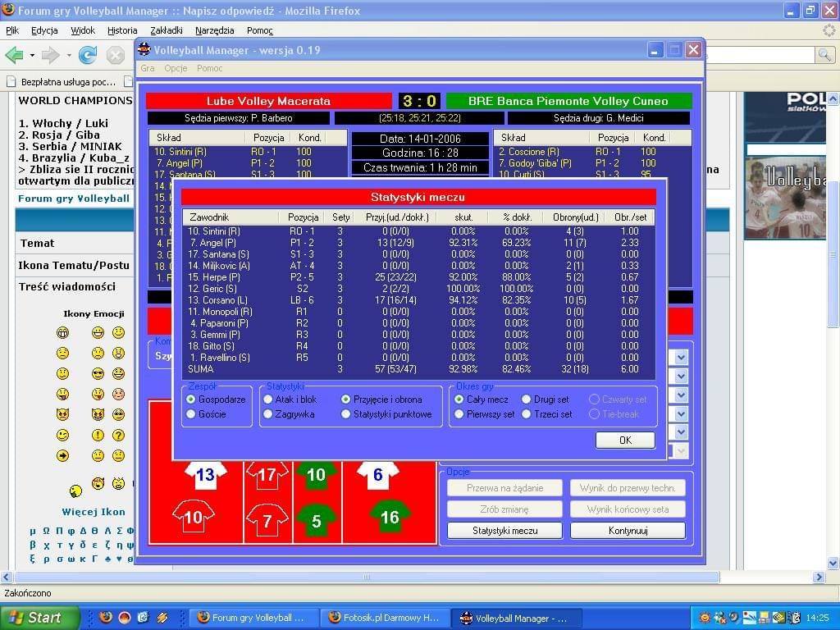Select the green number 5 jersey
The width and height of the screenshot is (840, 630).
316,520
